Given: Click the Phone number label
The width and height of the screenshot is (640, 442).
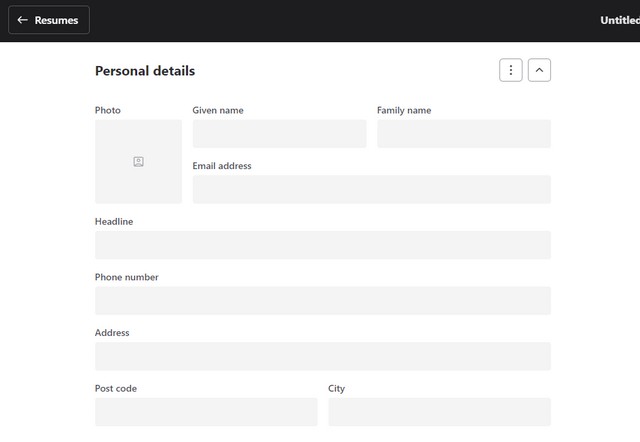Looking at the screenshot, I should pos(126,277).
